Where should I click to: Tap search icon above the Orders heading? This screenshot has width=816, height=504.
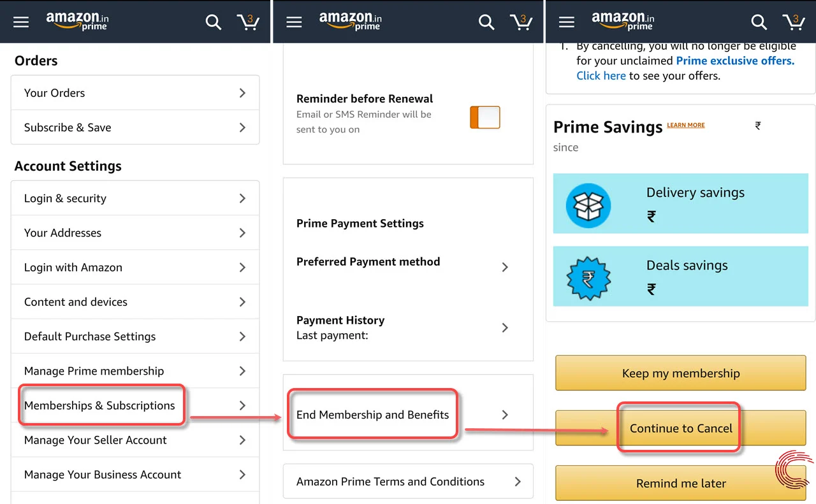coord(214,22)
